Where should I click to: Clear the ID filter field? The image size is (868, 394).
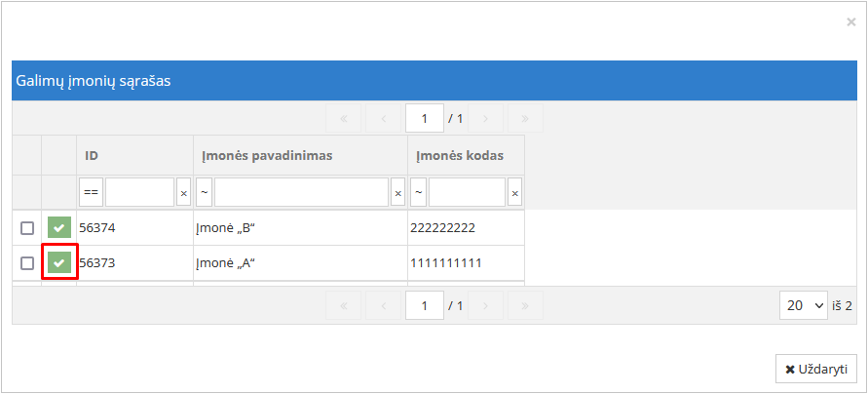pos(183,193)
